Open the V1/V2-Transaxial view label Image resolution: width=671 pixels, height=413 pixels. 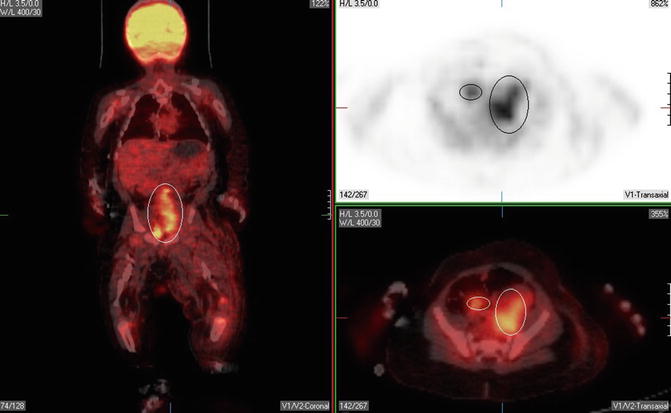pyautogui.click(x=639, y=407)
